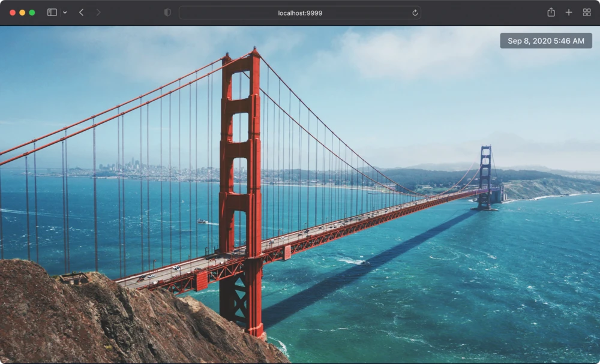Minimize the window with yellow button
The image size is (600, 364).
(x=22, y=13)
